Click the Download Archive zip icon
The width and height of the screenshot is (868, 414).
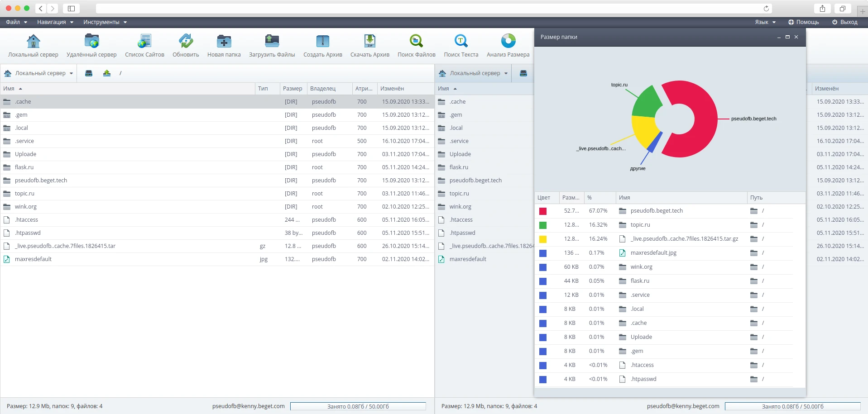pos(369,41)
